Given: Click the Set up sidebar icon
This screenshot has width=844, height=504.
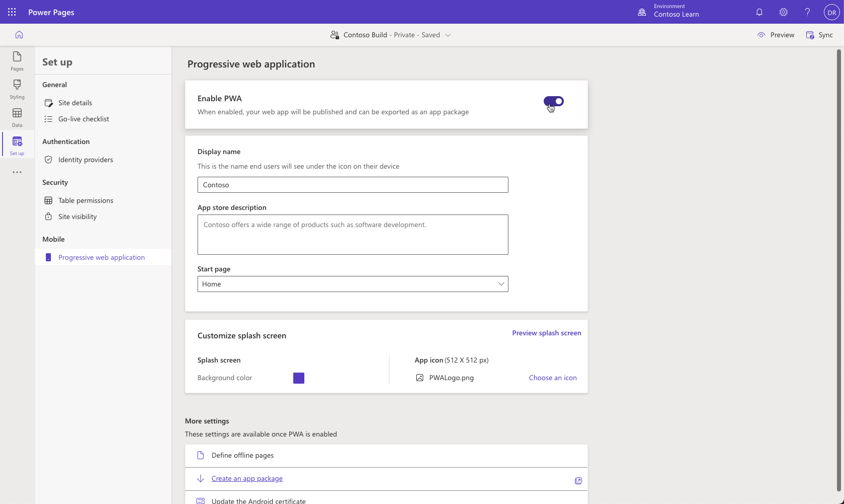Looking at the screenshot, I should click(x=17, y=146).
